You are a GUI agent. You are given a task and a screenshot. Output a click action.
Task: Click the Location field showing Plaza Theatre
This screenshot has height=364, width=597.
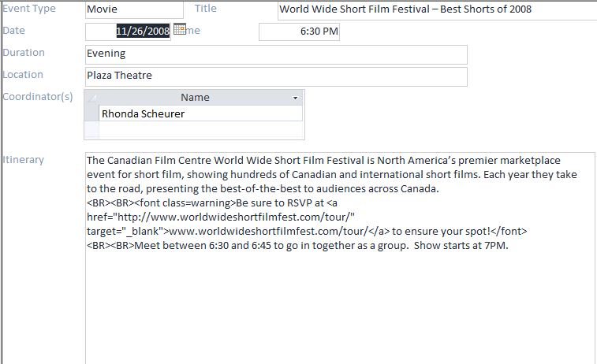point(275,76)
